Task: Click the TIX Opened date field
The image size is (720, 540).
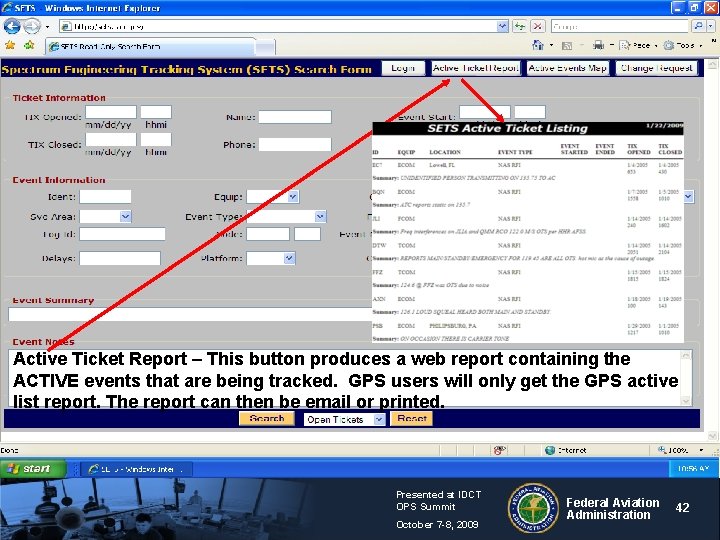Action: pyautogui.click(x=111, y=112)
